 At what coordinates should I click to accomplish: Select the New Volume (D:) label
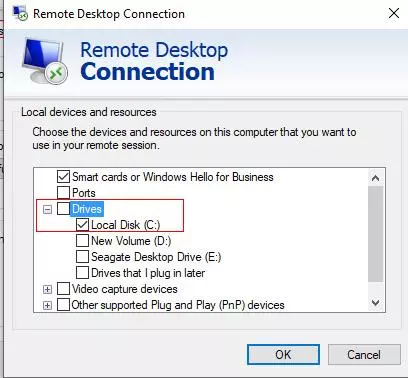[x=131, y=241]
